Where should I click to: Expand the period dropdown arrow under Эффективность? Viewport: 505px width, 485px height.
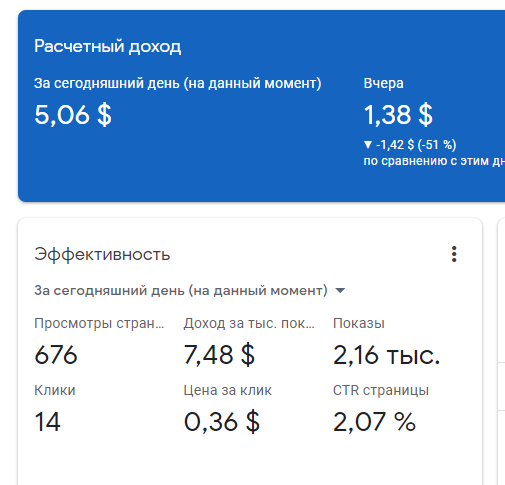[x=340, y=291]
